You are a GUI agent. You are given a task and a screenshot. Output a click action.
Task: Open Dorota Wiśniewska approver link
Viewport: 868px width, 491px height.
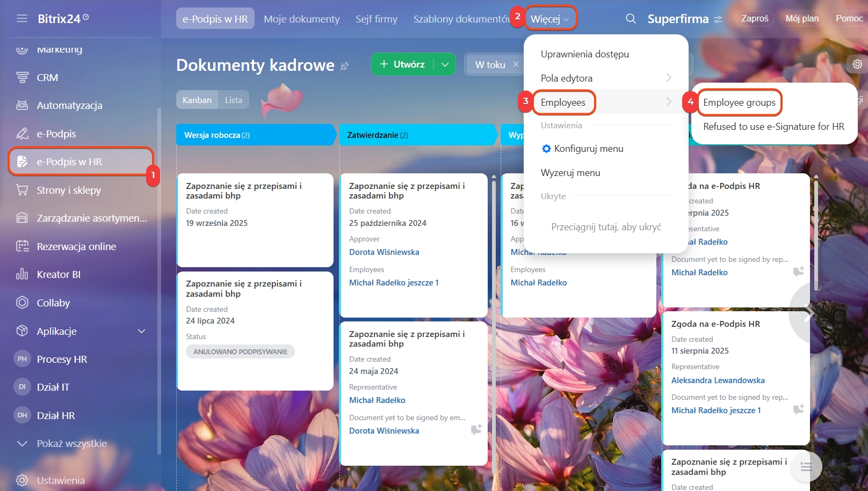[x=384, y=252]
